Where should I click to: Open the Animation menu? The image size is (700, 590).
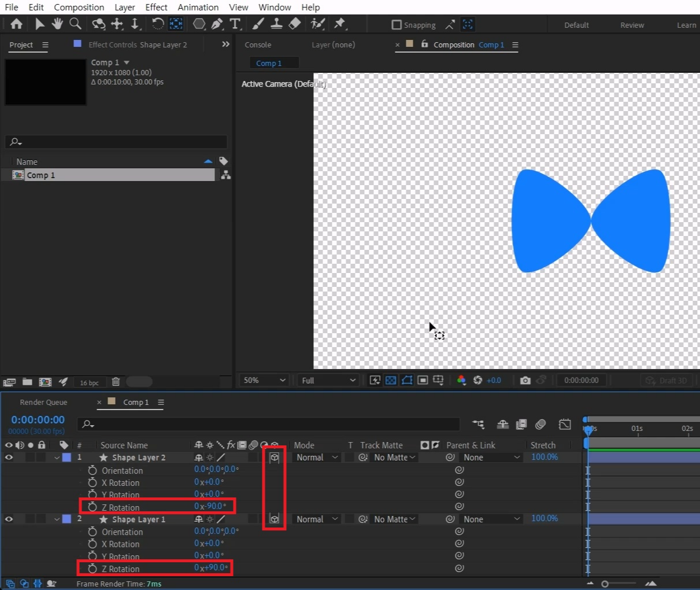click(x=198, y=7)
